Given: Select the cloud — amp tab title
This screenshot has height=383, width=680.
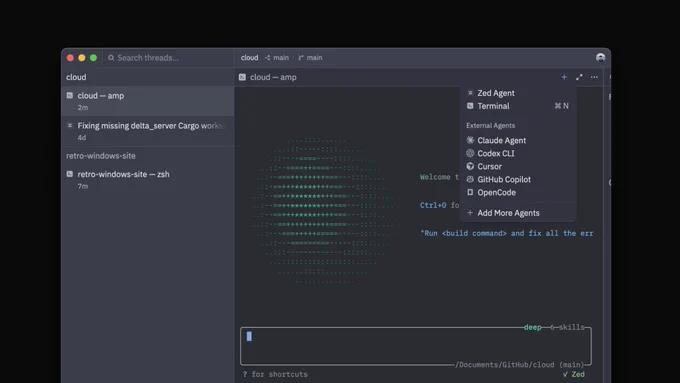Looking at the screenshot, I should coord(273,77).
